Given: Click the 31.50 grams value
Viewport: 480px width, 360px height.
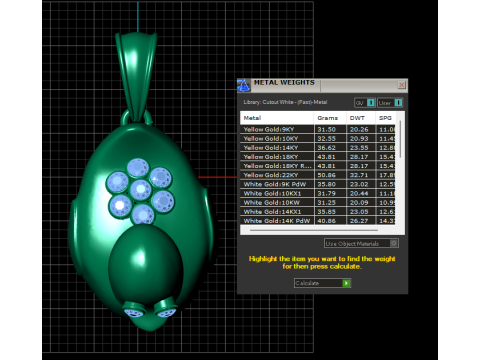Looking at the screenshot, I should click(x=326, y=129).
